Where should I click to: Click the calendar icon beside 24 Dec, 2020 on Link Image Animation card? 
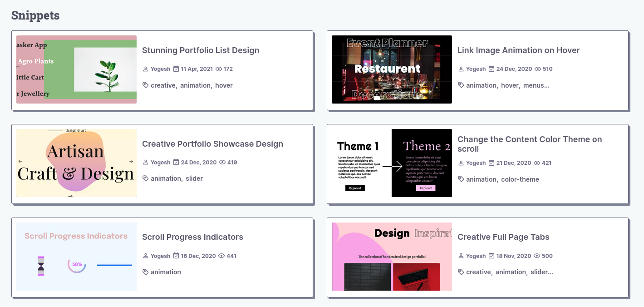pos(491,69)
